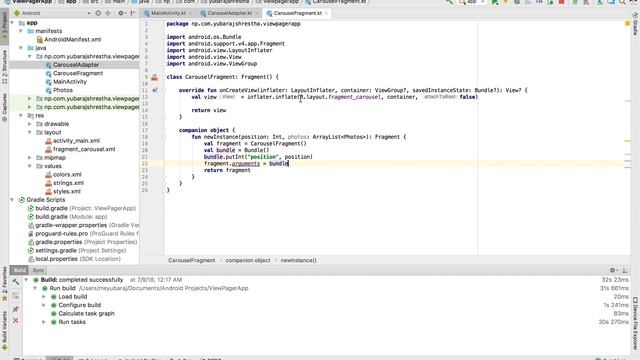Click the toggle view icon below the hammer
Screen dimensions: 640x360
coord(16,295)
